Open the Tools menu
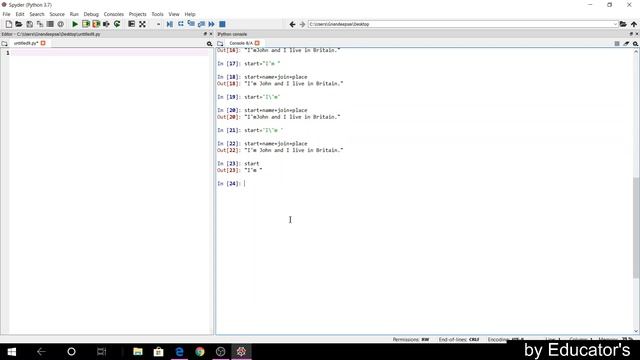The height and width of the screenshot is (360, 640). 157,14
